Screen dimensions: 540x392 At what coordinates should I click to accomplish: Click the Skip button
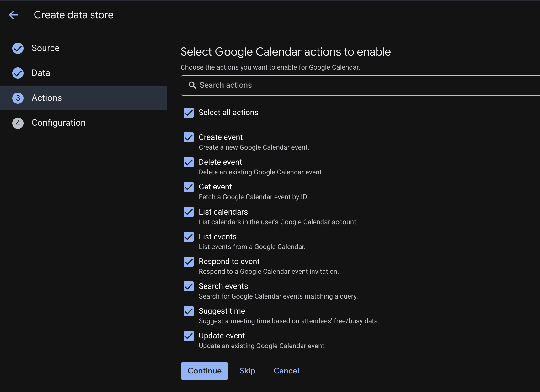coord(248,371)
